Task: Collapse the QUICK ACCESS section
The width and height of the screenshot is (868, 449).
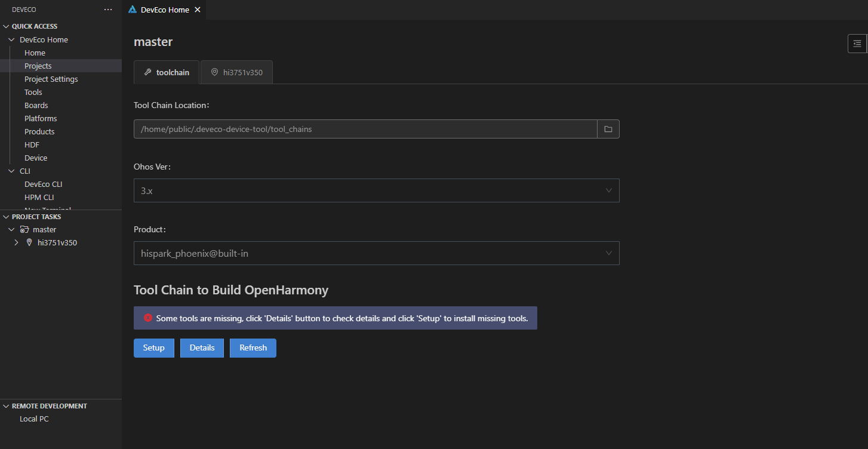Action: 7,26
